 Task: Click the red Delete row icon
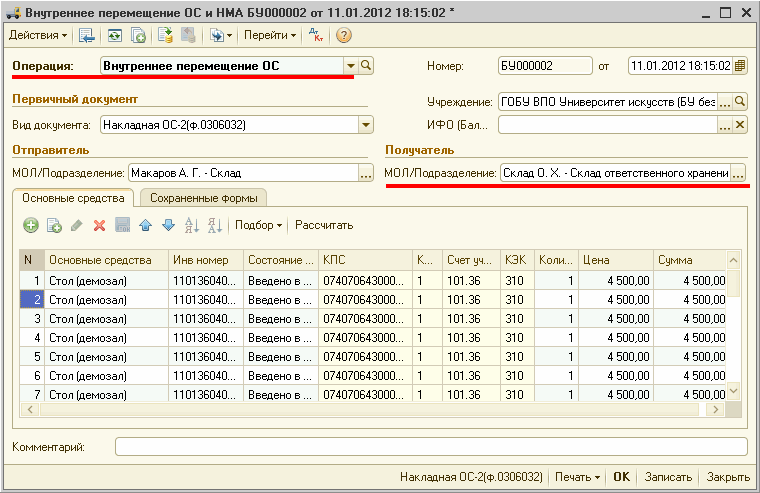[x=99, y=226]
